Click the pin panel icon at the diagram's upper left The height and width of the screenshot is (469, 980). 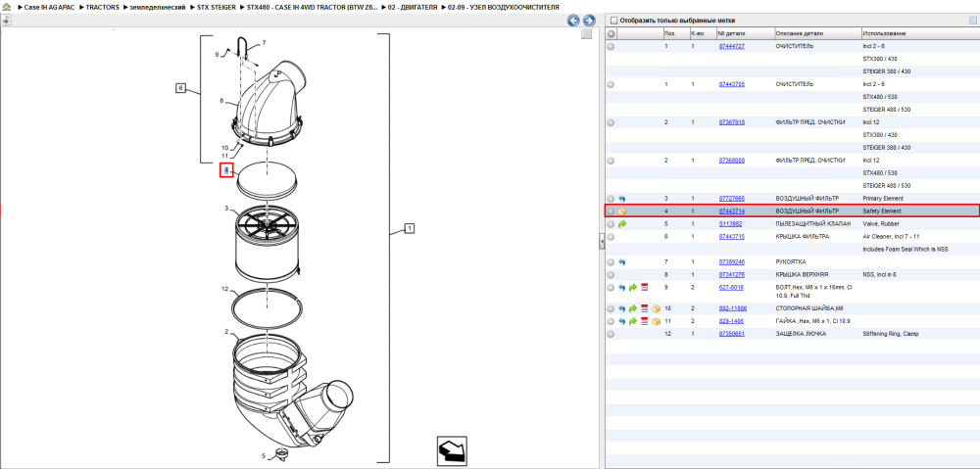point(6,21)
